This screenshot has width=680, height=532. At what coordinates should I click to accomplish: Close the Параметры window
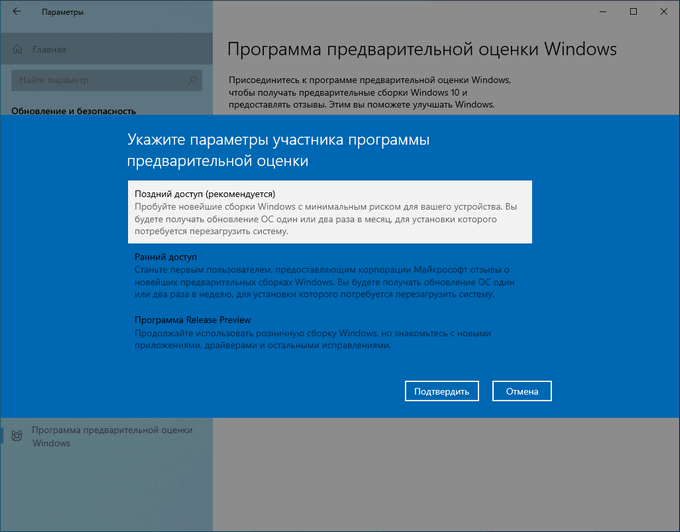pyautogui.click(x=664, y=12)
